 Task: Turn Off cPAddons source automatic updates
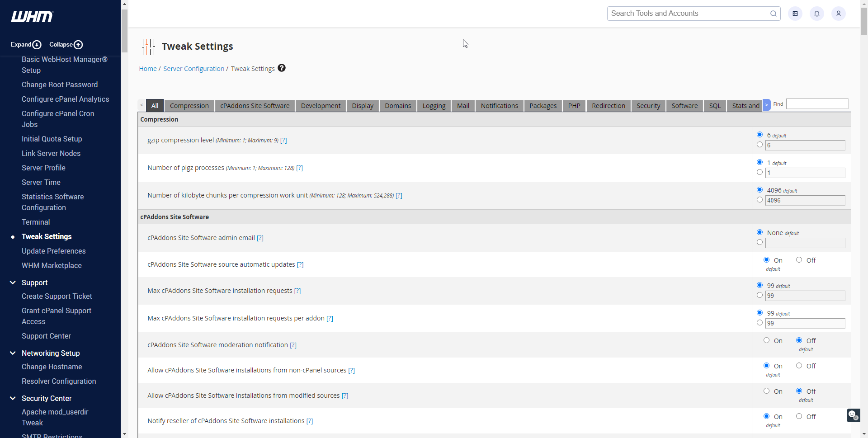click(799, 260)
